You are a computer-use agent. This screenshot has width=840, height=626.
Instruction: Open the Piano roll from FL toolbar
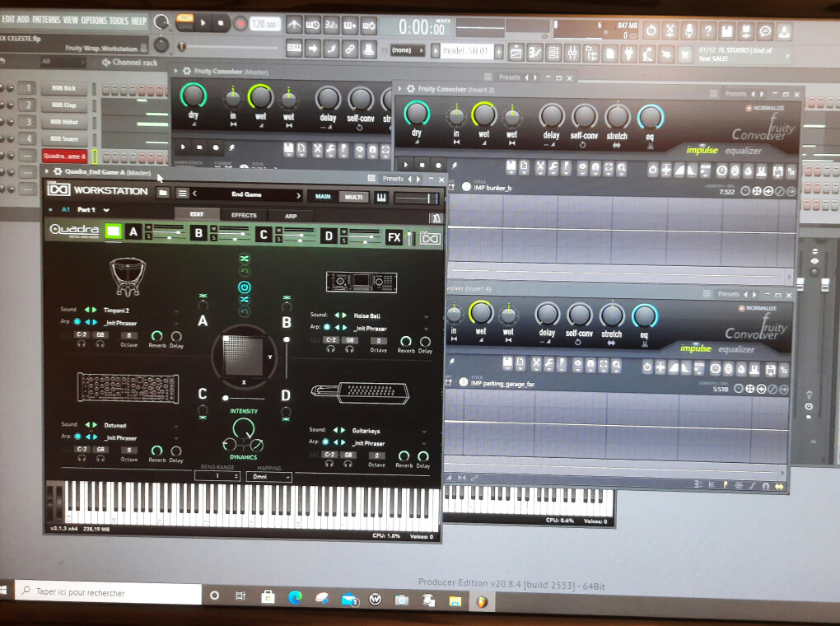535,53
